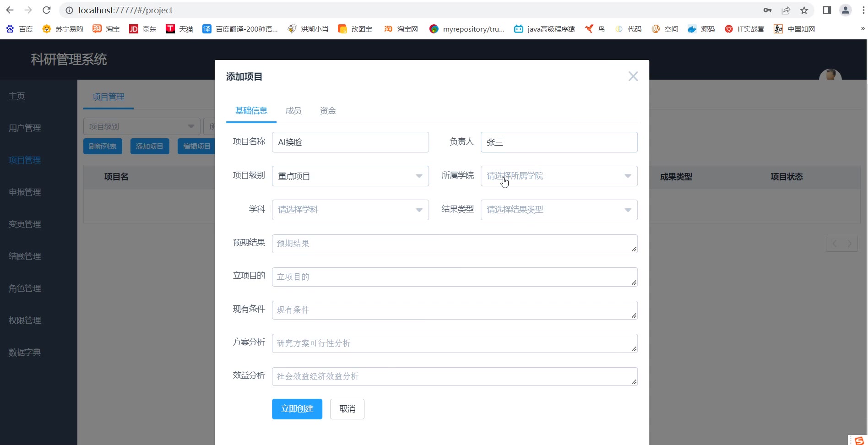868x445 pixels.
Task: Click the 预期结果 text area
Action: click(454, 244)
